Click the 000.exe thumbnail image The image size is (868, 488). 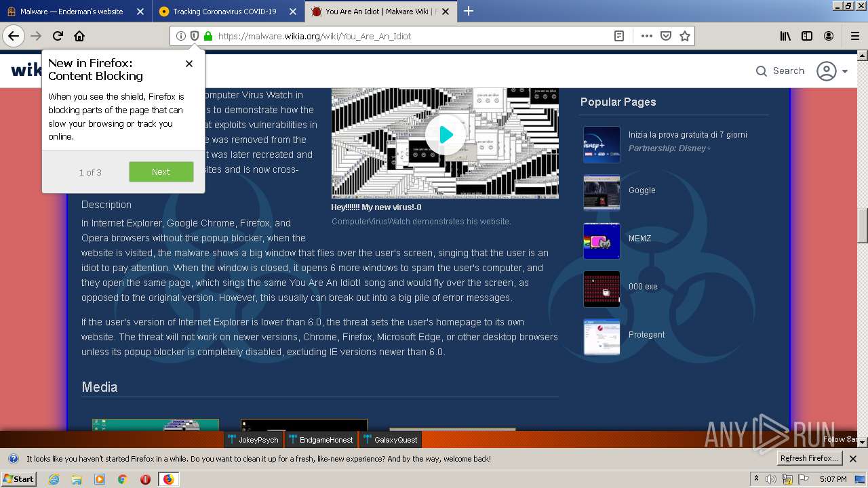(601, 289)
